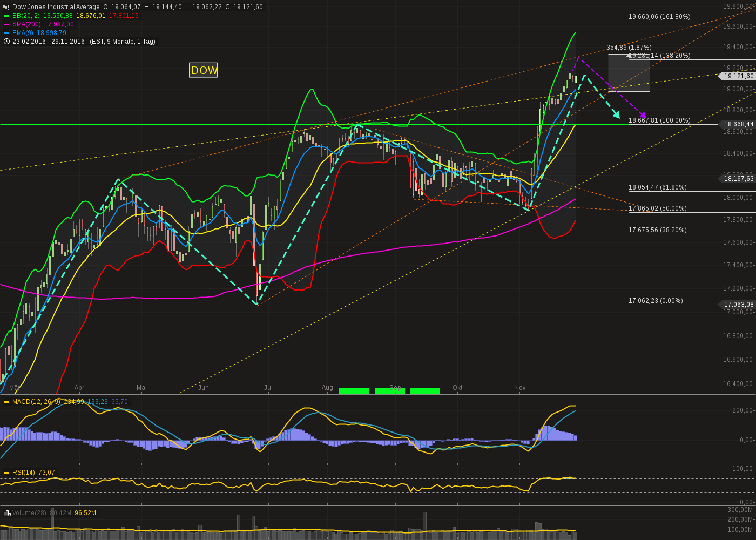The width and height of the screenshot is (756, 540).
Task: Click the EMA(9) value 18.998,79
Action: (x=52, y=33)
